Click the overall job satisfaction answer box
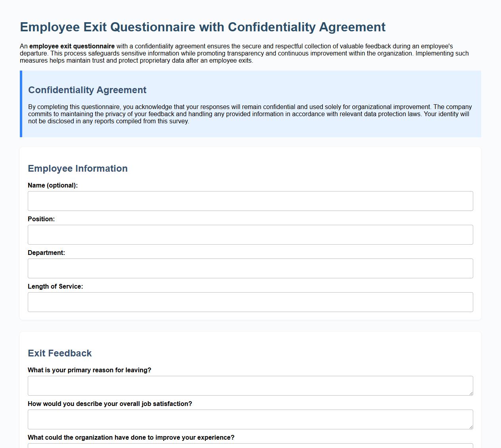The width and height of the screenshot is (501, 448). 250,418
